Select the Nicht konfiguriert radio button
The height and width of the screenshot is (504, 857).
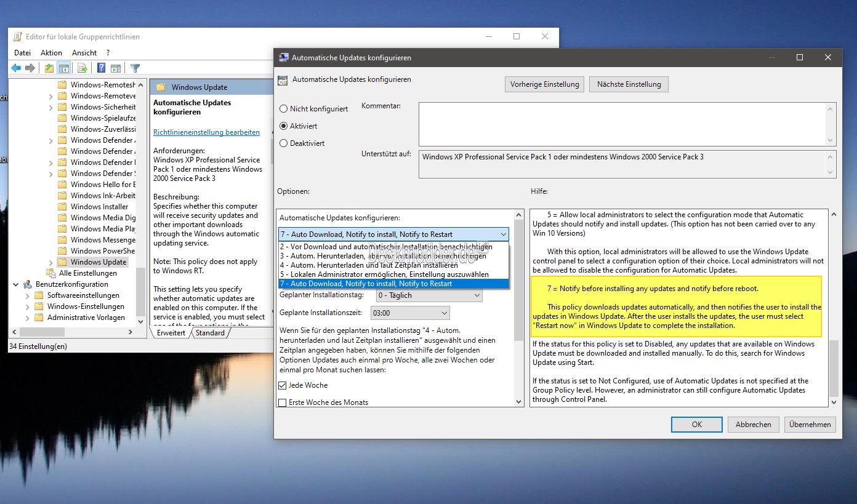tap(284, 108)
